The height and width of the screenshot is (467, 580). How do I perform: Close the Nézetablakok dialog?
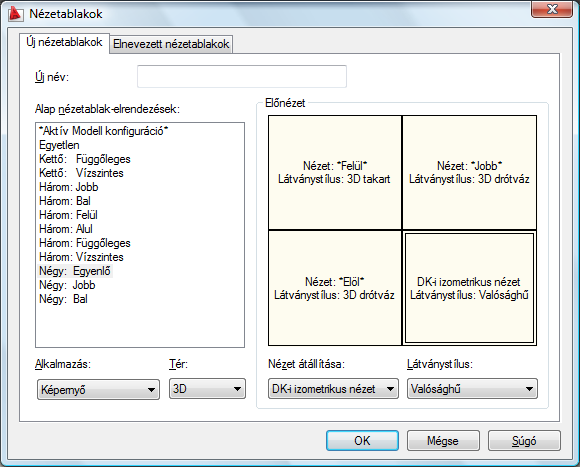point(552,9)
